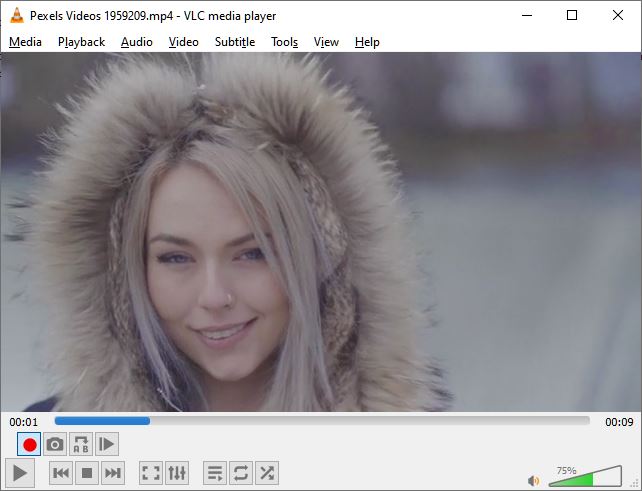Close the VLC media player window
The height and width of the screenshot is (491, 642).
618,16
